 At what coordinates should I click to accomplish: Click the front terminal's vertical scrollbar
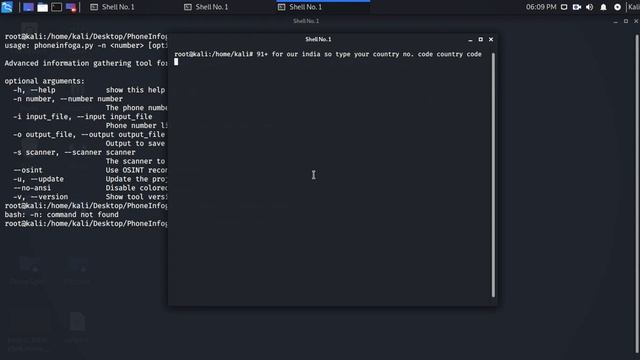pyautogui.click(x=493, y=175)
